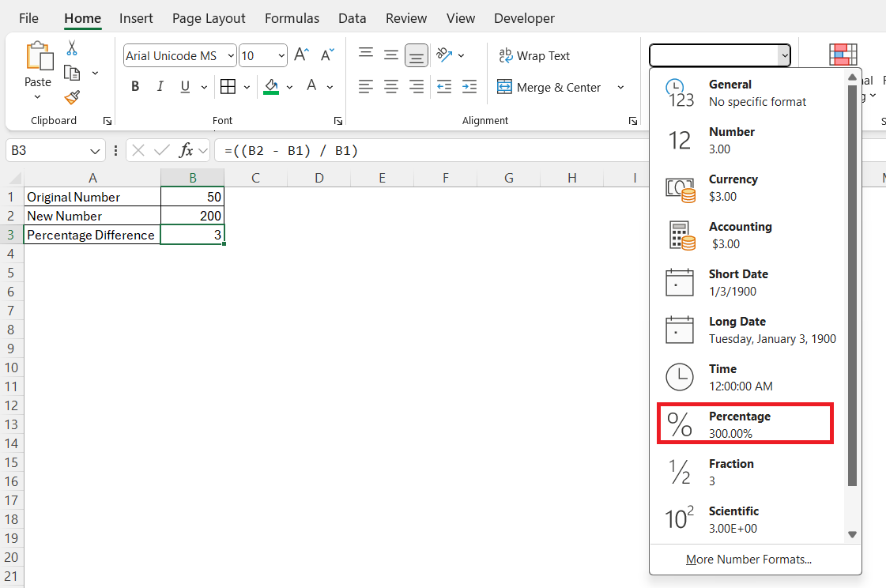Open the Font settings dialog launcher
Viewport: 886px width, 588px height.
tap(338, 121)
